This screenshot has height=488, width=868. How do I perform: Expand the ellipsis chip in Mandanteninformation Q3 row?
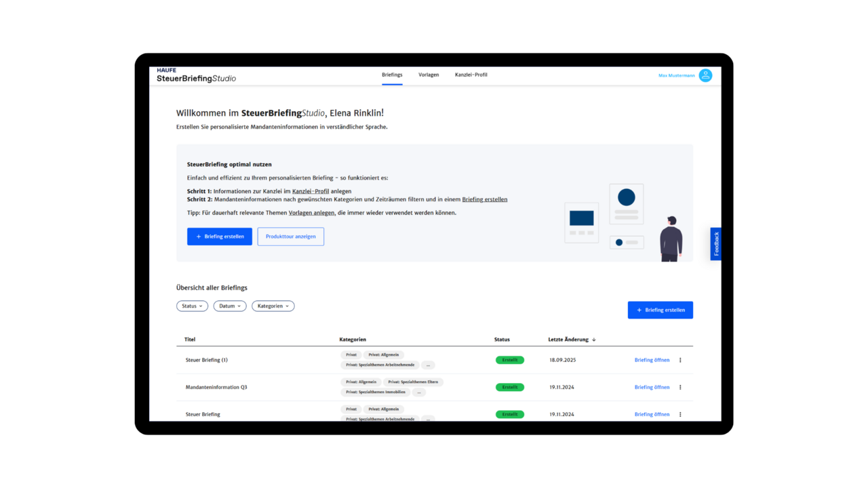(418, 392)
